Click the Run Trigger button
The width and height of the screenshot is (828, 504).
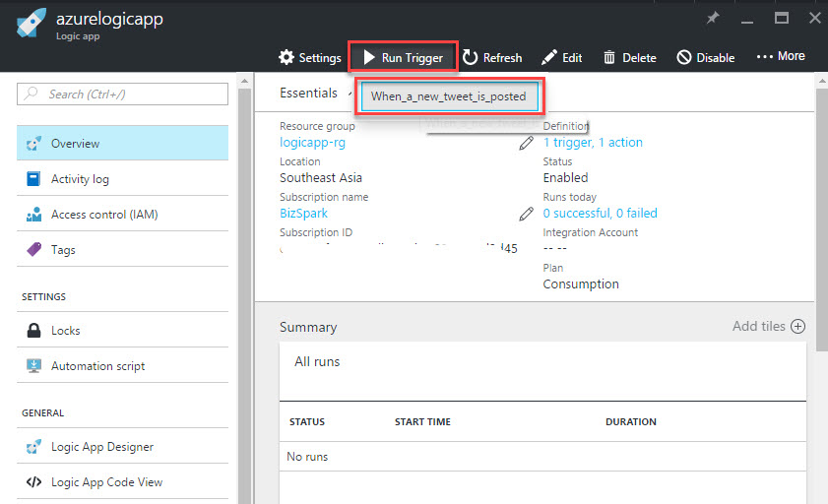tap(404, 57)
